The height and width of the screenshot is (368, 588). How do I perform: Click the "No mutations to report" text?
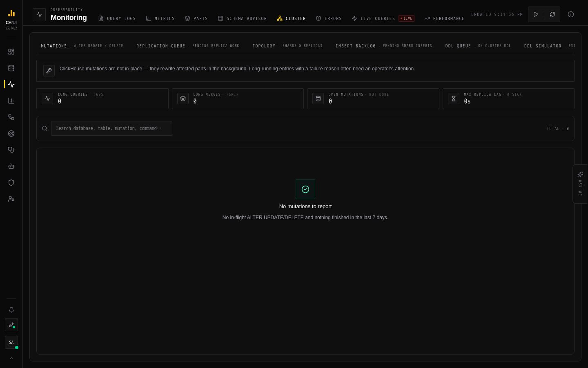point(305,206)
